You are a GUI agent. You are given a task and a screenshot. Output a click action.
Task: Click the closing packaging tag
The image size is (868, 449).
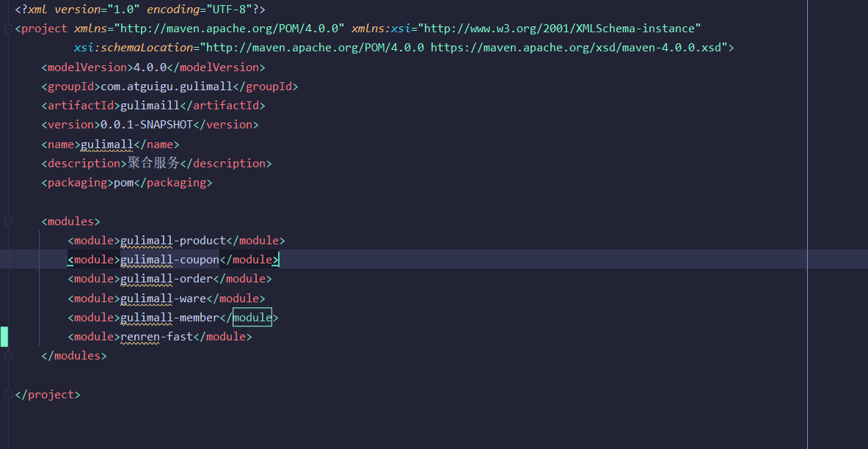click(172, 183)
